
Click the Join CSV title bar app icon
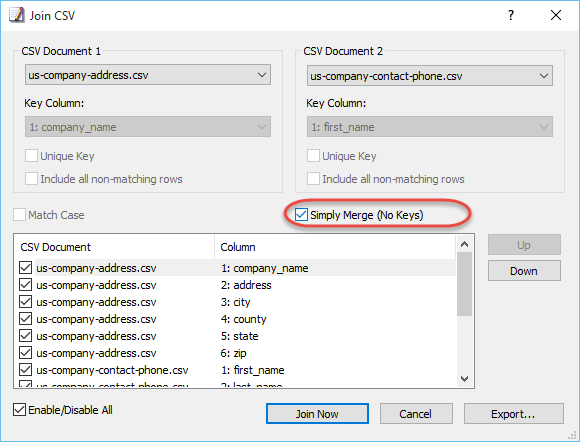coord(17,15)
